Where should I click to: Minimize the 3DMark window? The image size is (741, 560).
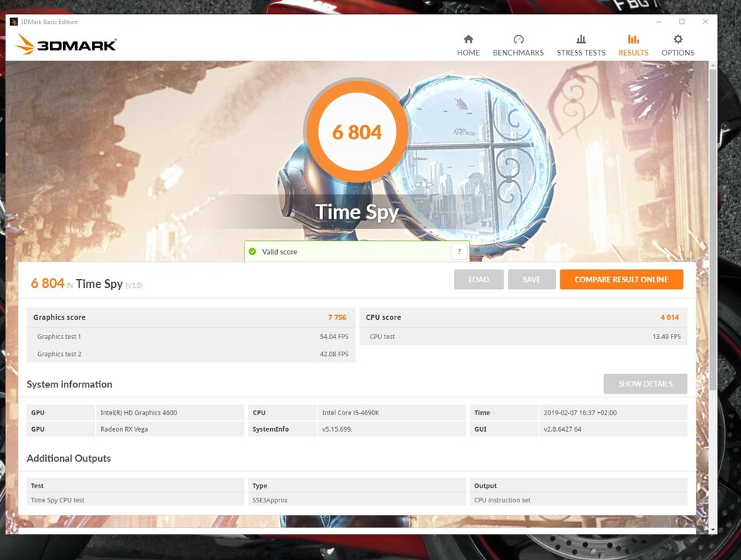pos(658,22)
